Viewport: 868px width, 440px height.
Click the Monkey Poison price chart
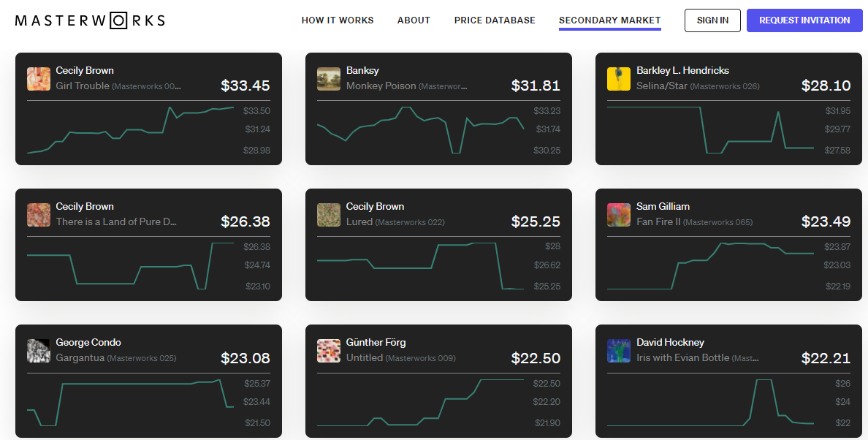(420, 130)
